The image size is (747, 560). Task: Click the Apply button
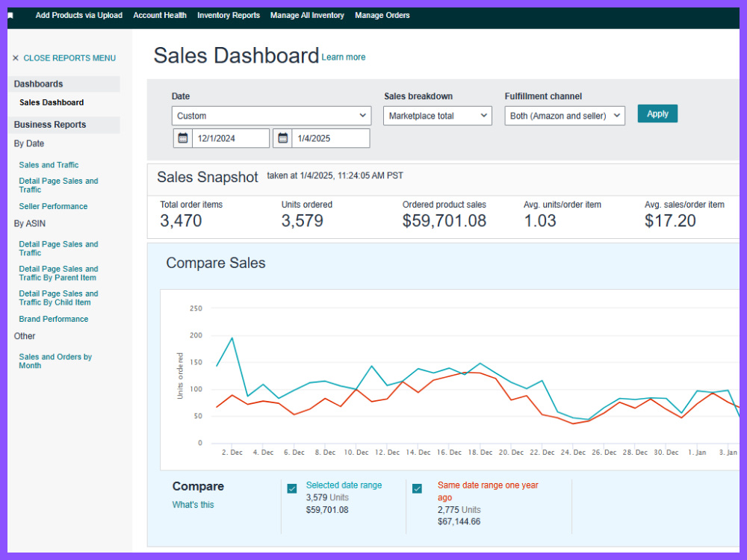point(657,113)
